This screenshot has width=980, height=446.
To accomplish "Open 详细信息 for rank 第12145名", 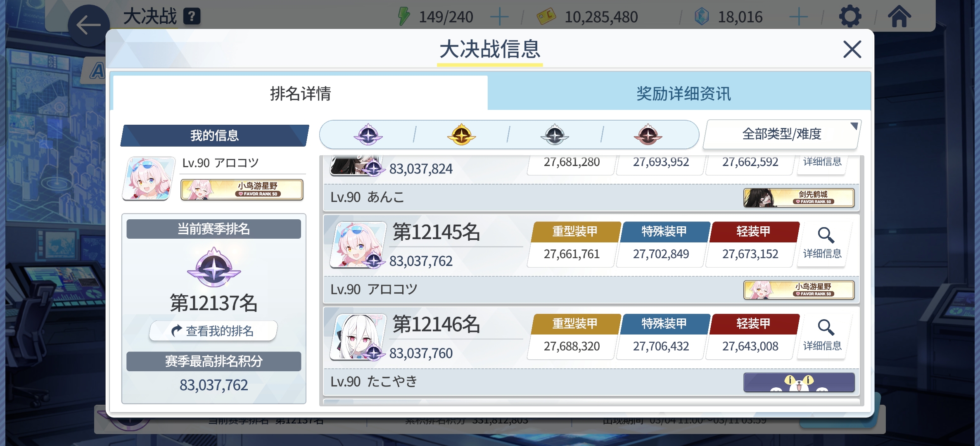I will coord(822,244).
